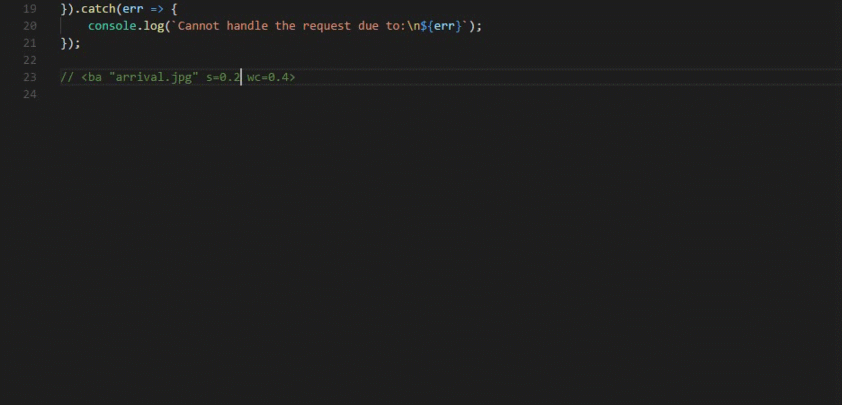Click line number 23 in the gutter
This screenshot has width=842, height=405.
[x=30, y=77]
